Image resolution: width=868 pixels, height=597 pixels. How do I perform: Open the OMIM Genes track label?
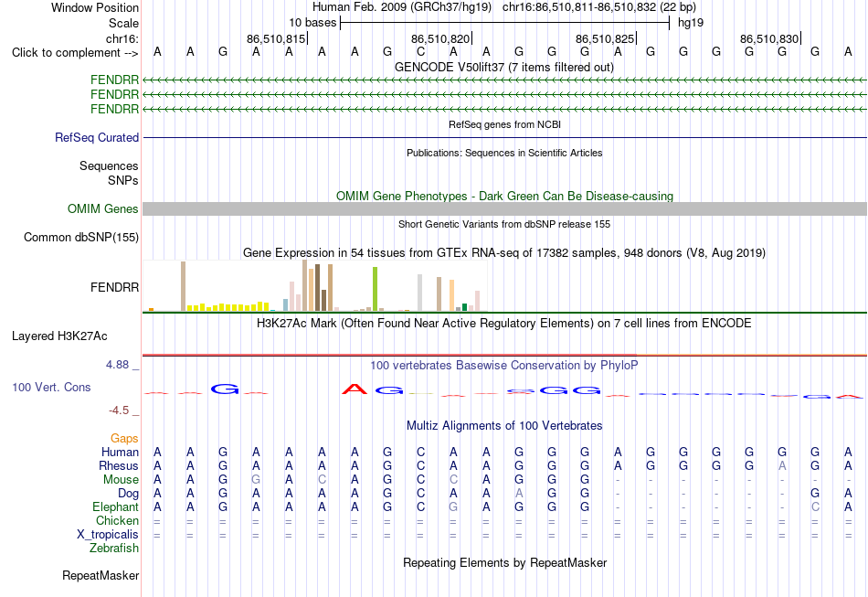[103, 208]
